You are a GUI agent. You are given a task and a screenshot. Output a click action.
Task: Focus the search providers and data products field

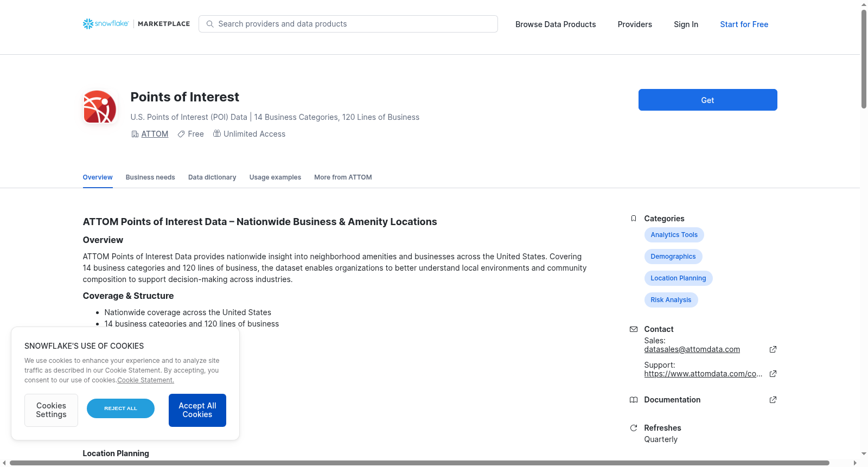(x=348, y=24)
